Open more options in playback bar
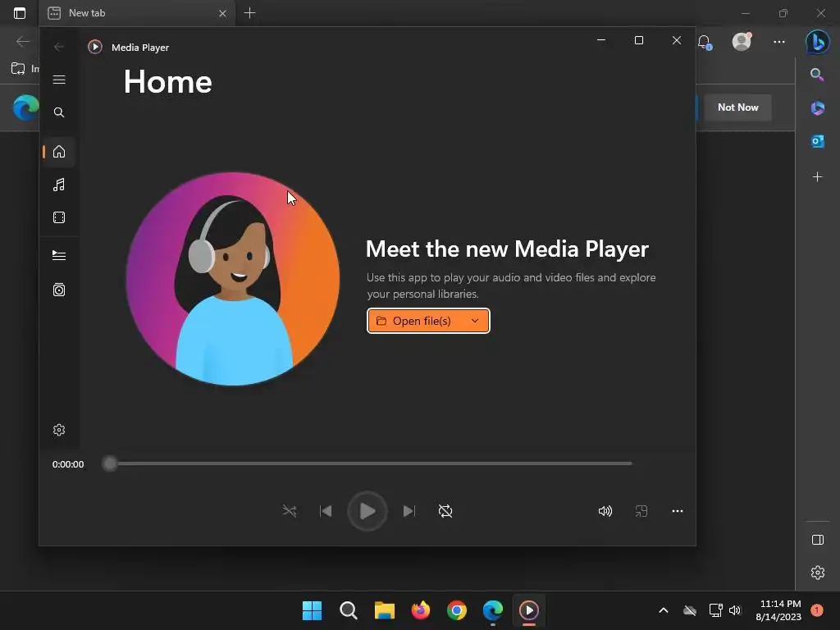The height and width of the screenshot is (630, 840). tap(677, 511)
